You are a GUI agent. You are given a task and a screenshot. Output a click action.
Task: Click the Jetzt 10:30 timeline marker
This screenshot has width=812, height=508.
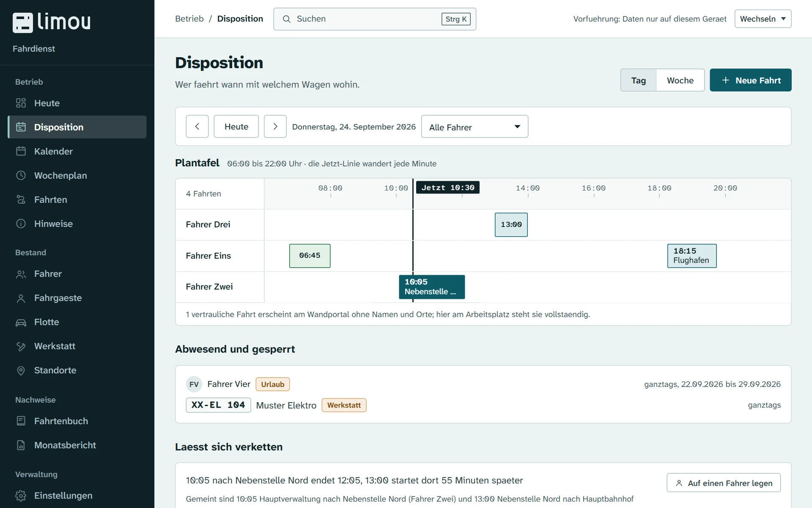(448, 188)
